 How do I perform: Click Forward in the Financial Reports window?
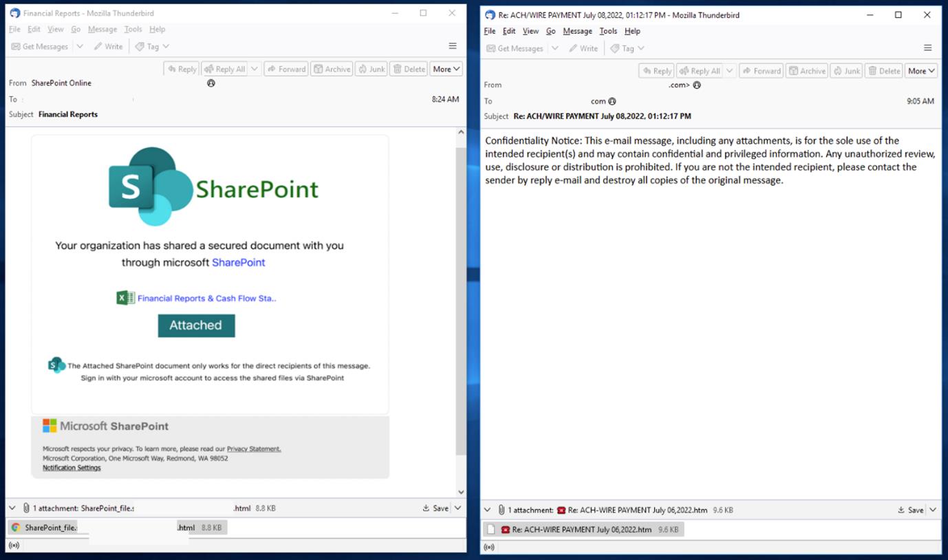tap(286, 69)
